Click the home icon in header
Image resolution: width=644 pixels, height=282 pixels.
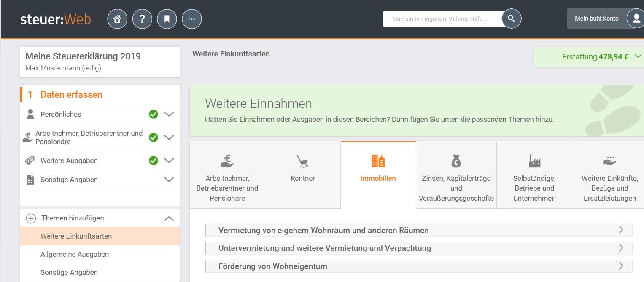pyautogui.click(x=117, y=19)
